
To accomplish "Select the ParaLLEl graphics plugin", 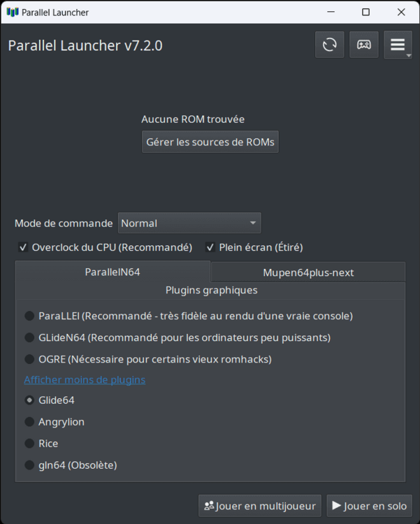I will pos(29,316).
